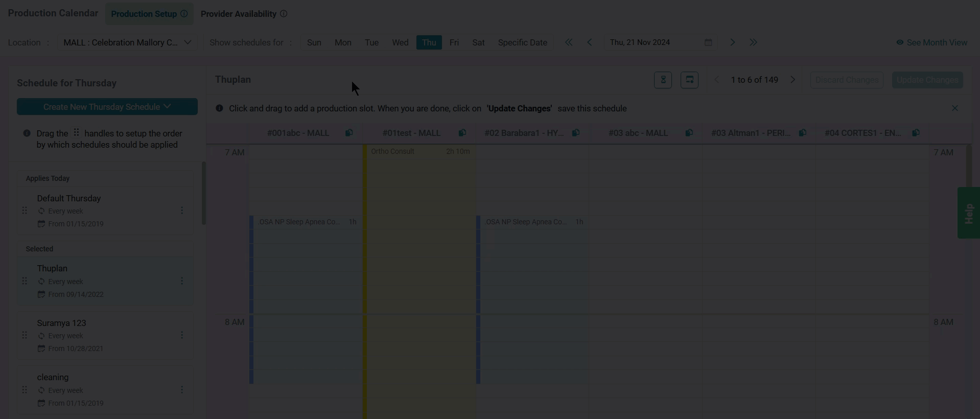The width and height of the screenshot is (980, 419).
Task: Click the hourglass time slot icon
Action: click(x=663, y=80)
